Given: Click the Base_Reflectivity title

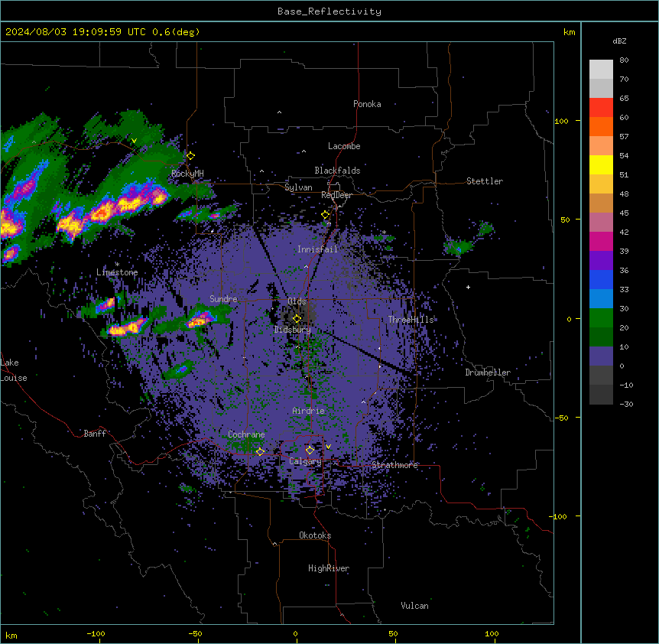Looking at the screenshot, I should pyautogui.click(x=329, y=11).
